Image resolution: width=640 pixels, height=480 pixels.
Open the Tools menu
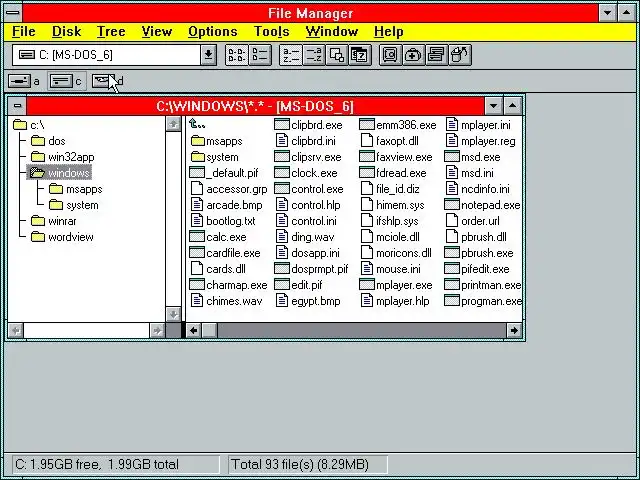pyautogui.click(x=271, y=31)
